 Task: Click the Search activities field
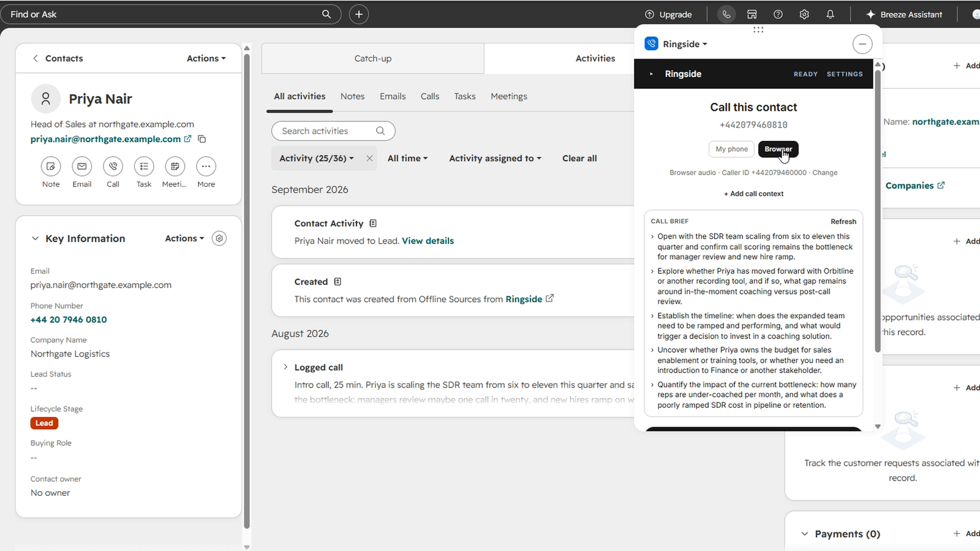(x=333, y=131)
